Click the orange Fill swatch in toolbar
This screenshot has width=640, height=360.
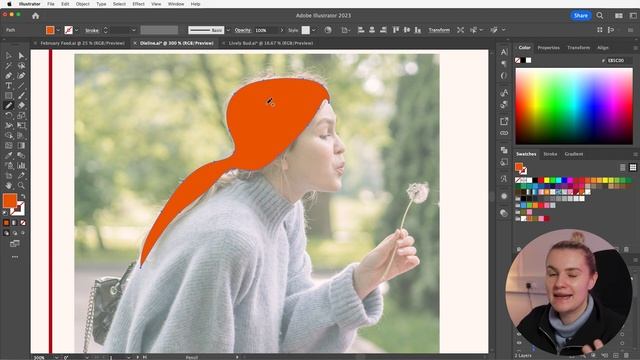tap(9, 200)
